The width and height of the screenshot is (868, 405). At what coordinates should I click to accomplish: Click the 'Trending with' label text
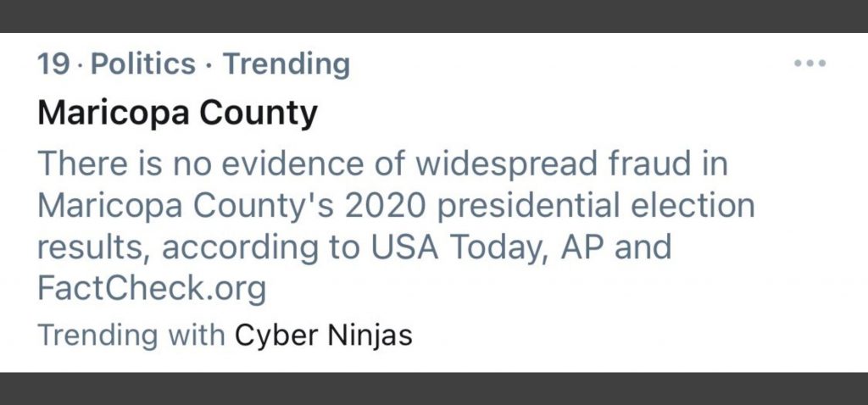coord(131,336)
